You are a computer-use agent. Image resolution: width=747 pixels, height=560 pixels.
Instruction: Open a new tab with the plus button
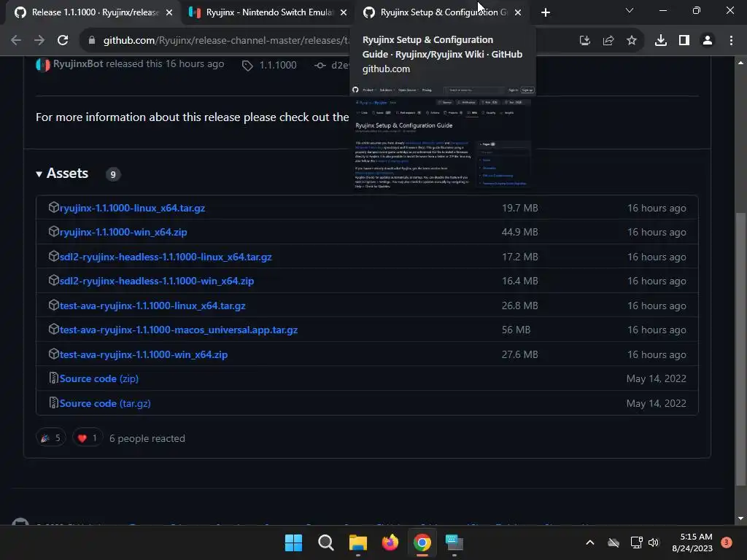click(546, 12)
